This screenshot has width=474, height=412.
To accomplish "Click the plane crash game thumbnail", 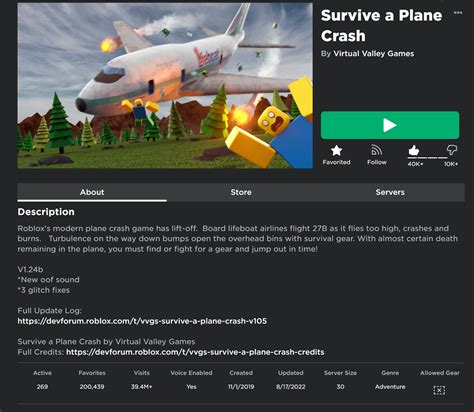I will pos(165,85).
